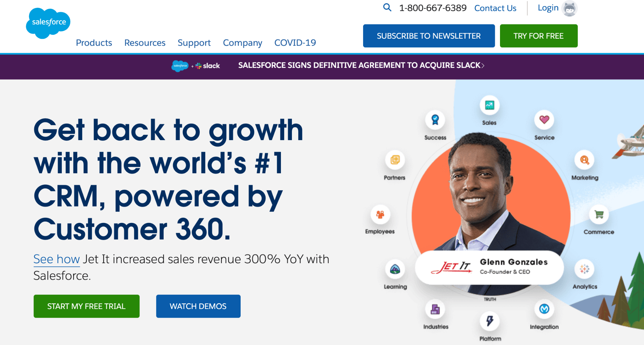Click the Salesforce cloud logo

(x=48, y=23)
